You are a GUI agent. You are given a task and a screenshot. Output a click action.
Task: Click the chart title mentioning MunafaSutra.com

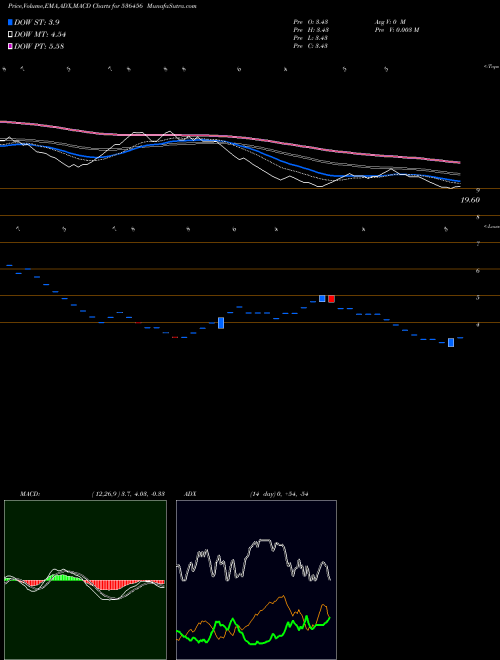[x=102, y=6]
